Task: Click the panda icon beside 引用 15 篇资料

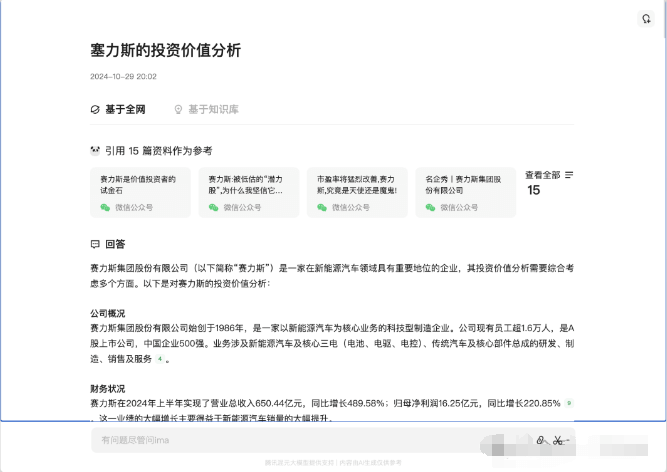Action: click(x=95, y=151)
